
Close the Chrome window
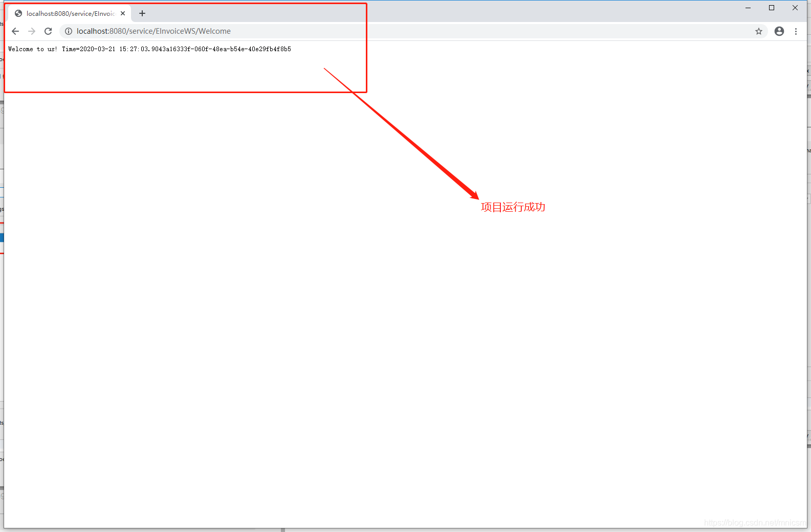[x=795, y=8]
